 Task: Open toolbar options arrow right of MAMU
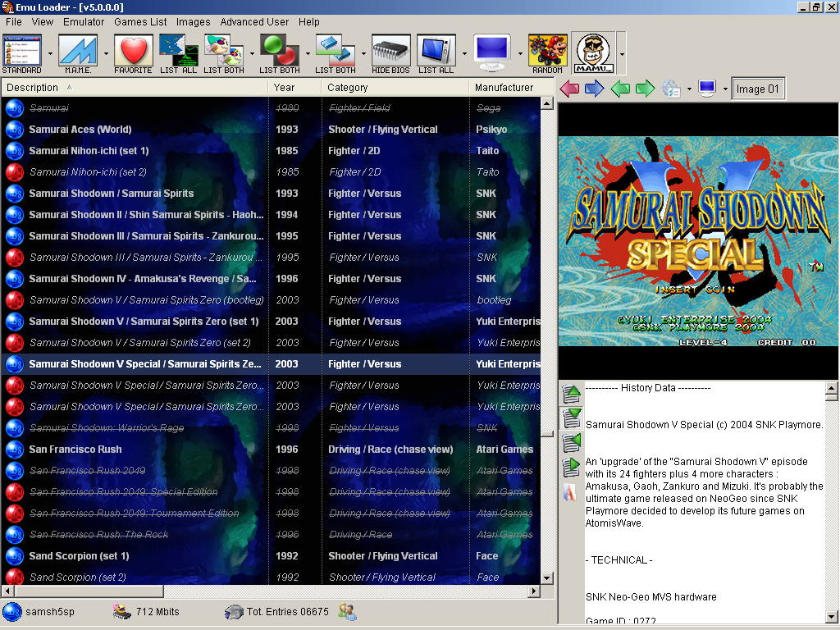pyautogui.click(x=622, y=54)
